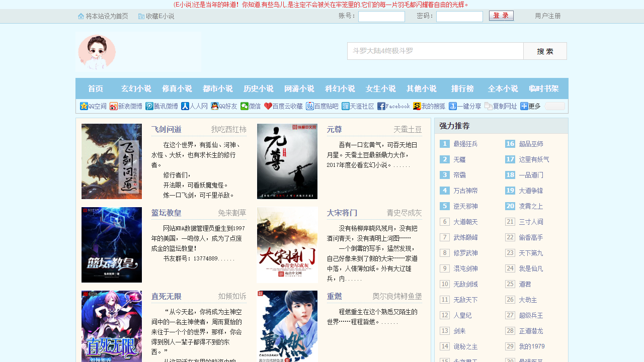
Task: Click the QQ好友 penguin icon
Action: [x=215, y=106]
